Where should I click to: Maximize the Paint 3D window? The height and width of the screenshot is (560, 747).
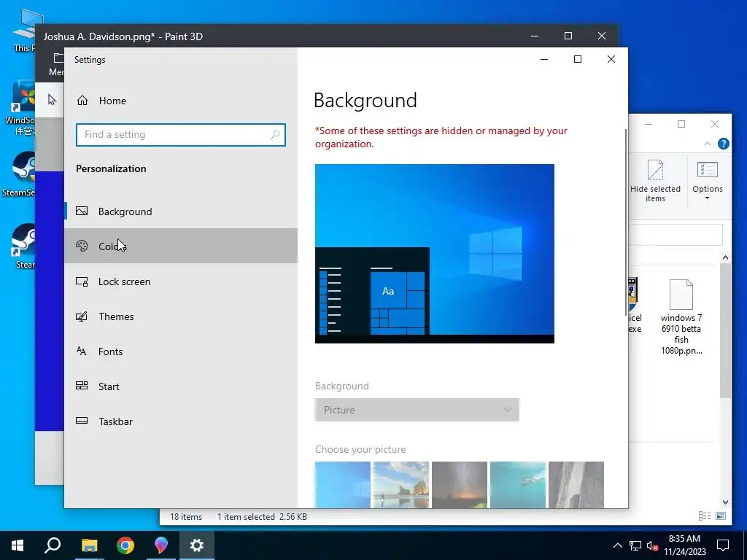coord(568,36)
